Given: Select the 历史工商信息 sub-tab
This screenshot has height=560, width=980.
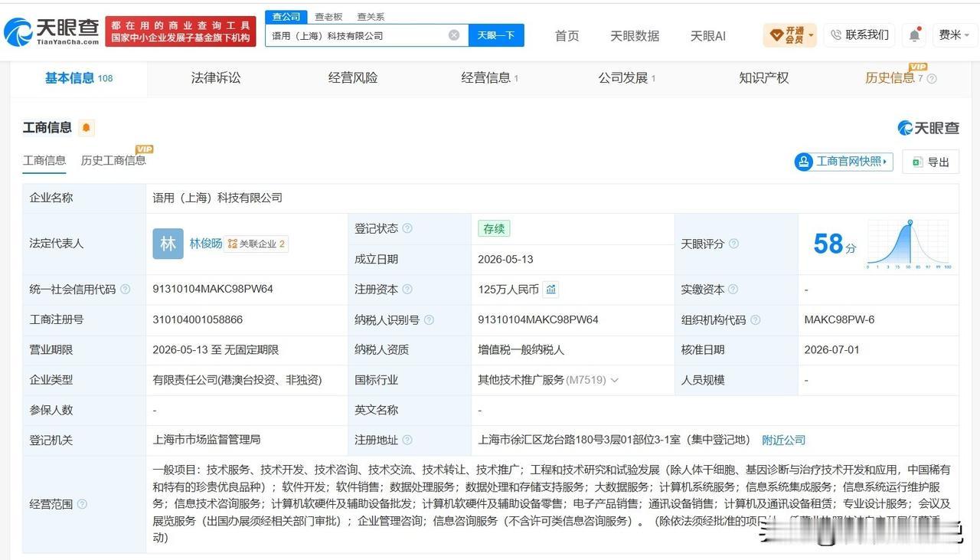Looking at the screenshot, I should tap(113, 160).
